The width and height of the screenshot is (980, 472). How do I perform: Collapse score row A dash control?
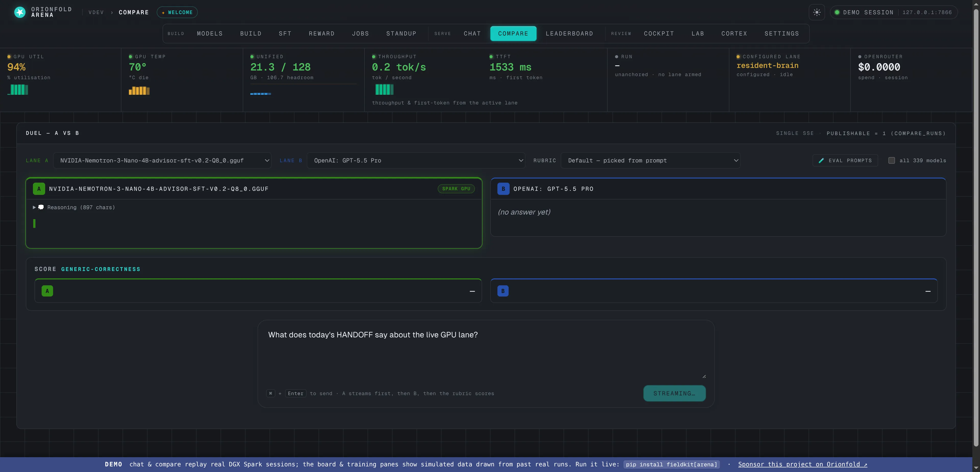click(x=472, y=291)
